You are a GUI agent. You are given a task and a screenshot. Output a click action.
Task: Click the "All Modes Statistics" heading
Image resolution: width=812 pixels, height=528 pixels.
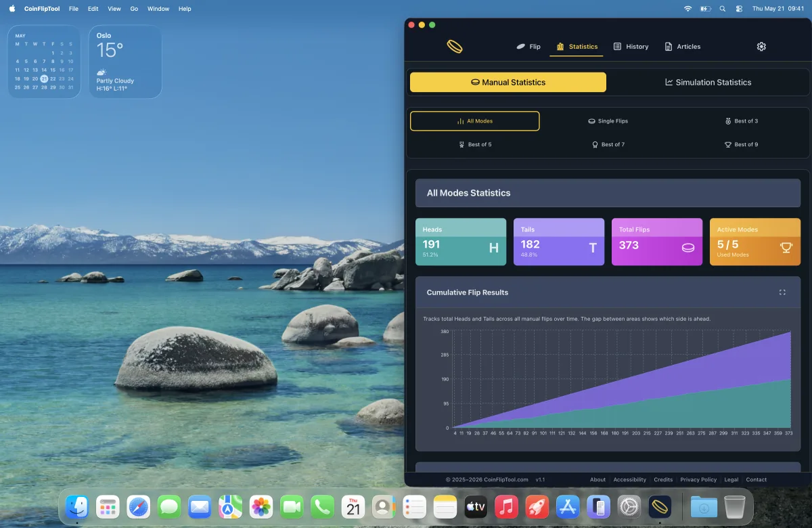click(x=468, y=193)
